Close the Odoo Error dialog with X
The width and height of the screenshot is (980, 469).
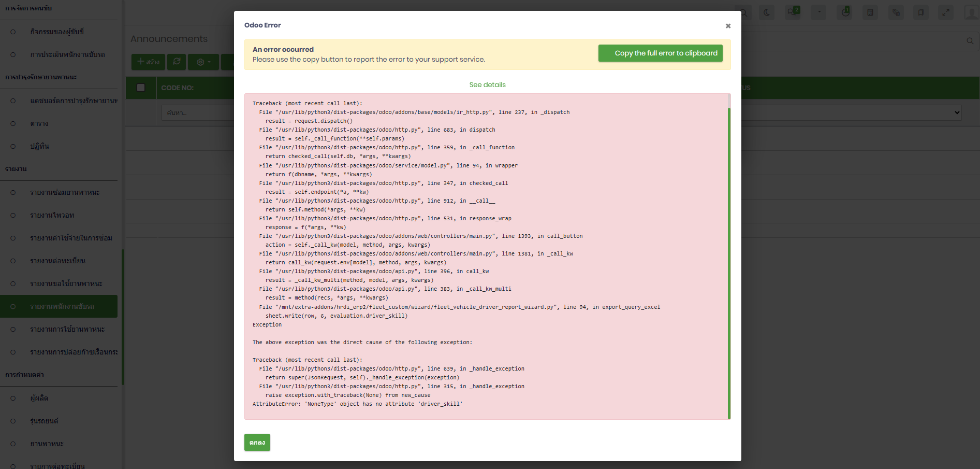tap(728, 26)
